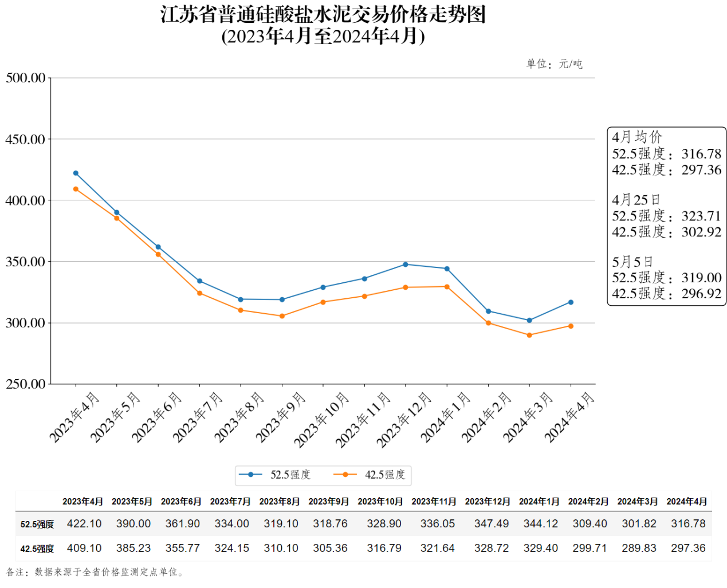The height and width of the screenshot is (588, 727).
Task: Click the 250.00 y-axis tick label
Action: point(26,384)
